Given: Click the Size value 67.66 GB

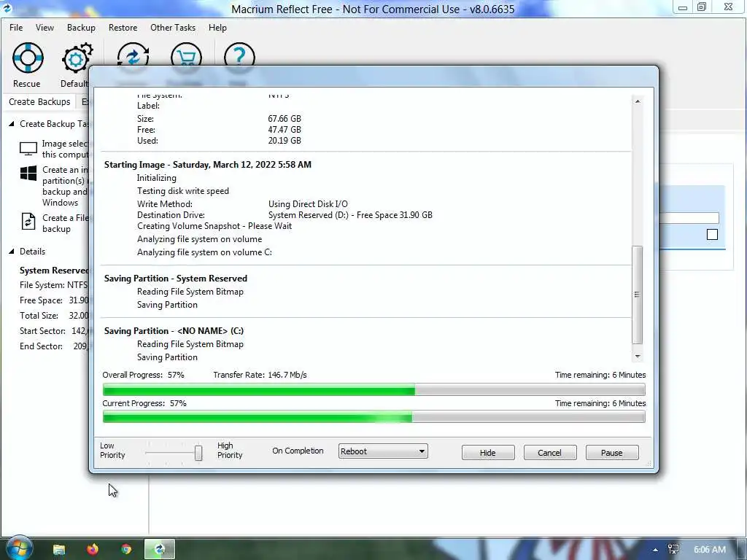Looking at the screenshot, I should (x=285, y=119).
